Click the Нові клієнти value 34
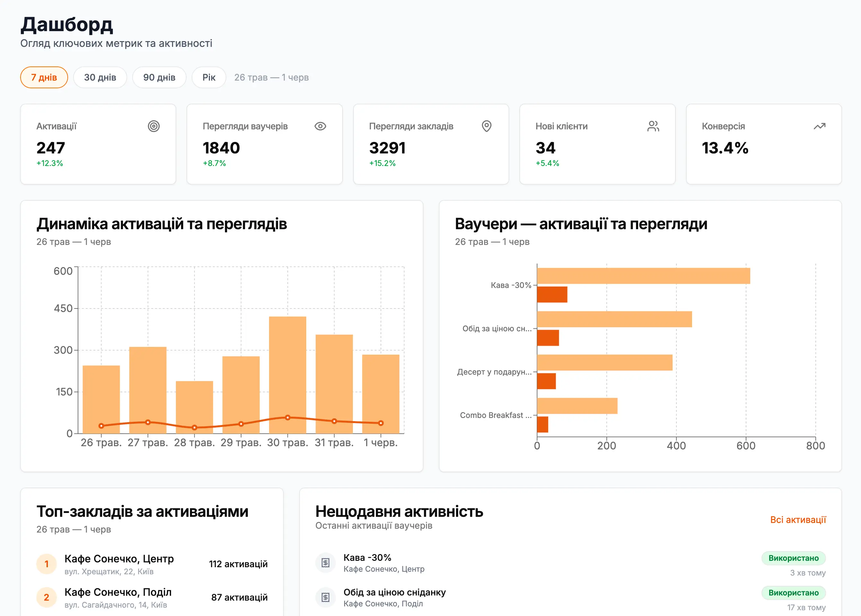The width and height of the screenshot is (861, 616). [545, 148]
